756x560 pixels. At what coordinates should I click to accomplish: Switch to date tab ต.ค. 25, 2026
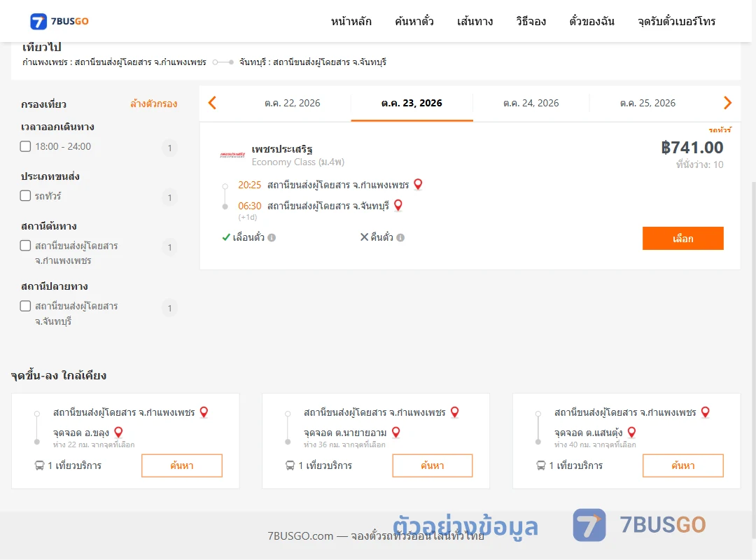[647, 103]
